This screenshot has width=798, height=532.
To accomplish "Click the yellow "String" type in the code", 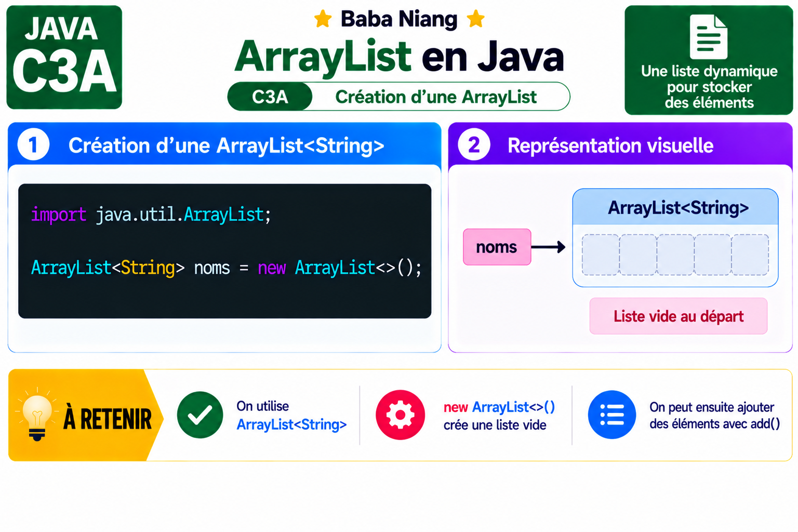I will [x=148, y=268].
